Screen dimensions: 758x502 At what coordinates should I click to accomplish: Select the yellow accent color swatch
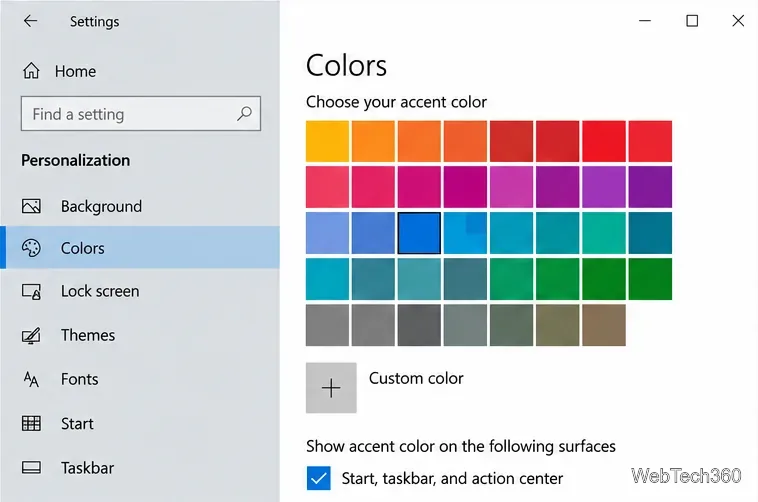pos(327,141)
